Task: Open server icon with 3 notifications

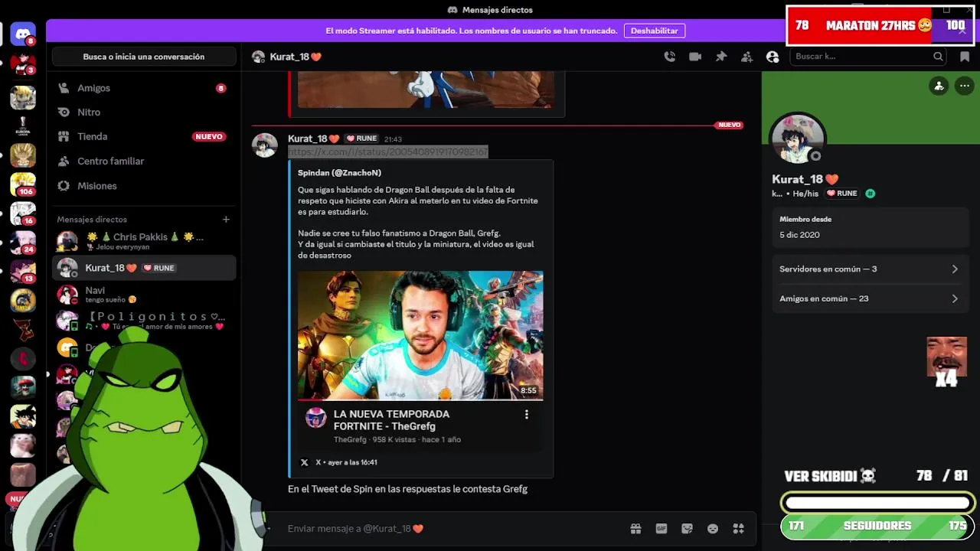Action: [23, 64]
